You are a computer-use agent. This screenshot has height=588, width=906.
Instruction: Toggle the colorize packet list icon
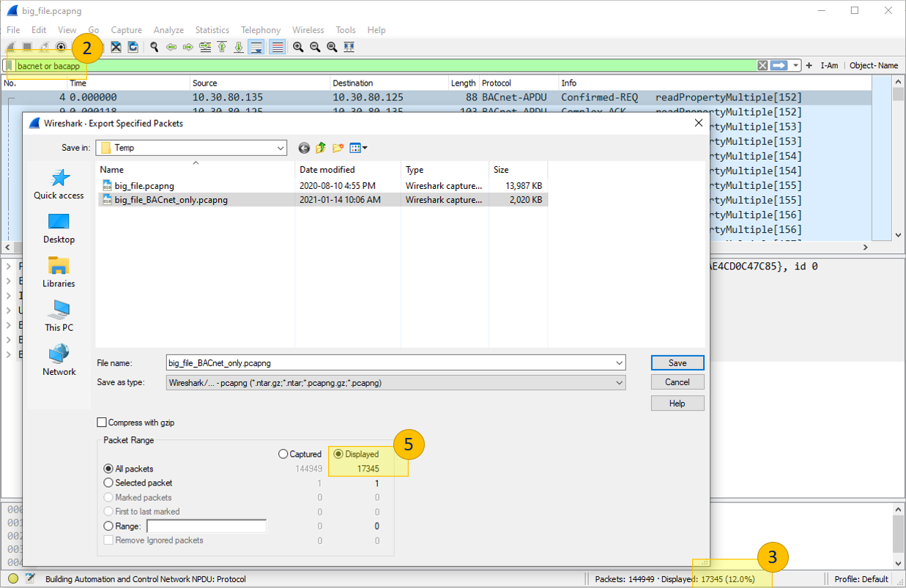277,47
